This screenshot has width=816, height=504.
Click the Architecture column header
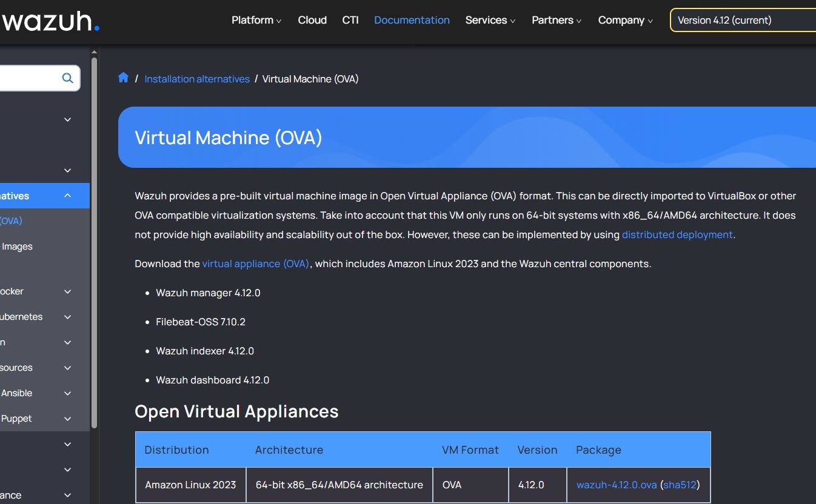[289, 449]
